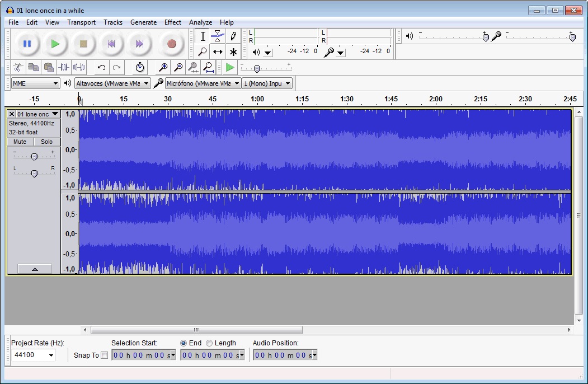Image resolution: width=588 pixels, height=384 pixels.
Task: Click the Record button
Action: coord(172,44)
